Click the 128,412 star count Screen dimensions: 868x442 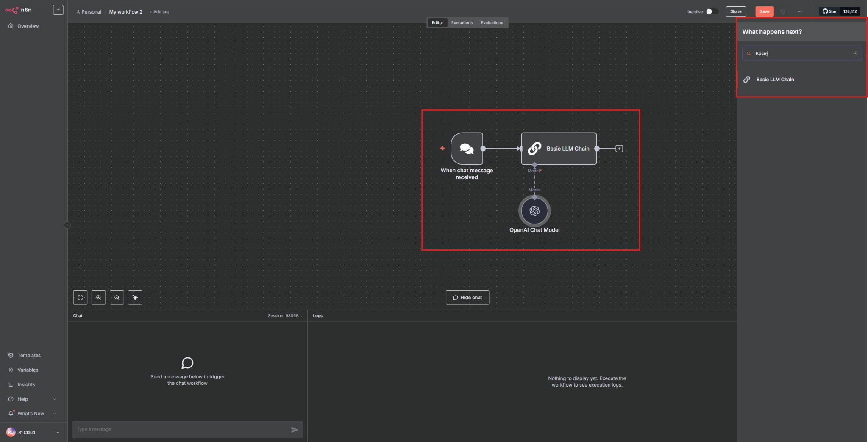tap(850, 11)
